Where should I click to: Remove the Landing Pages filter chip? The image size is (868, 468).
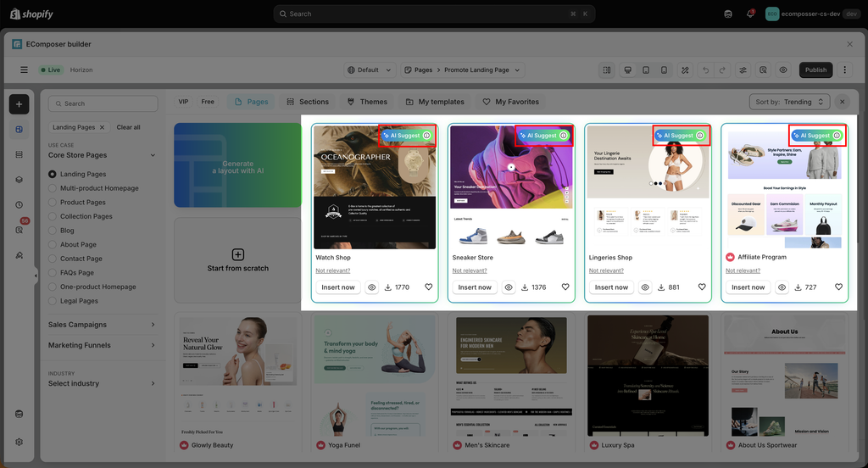pyautogui.click(x=102, y=127)
